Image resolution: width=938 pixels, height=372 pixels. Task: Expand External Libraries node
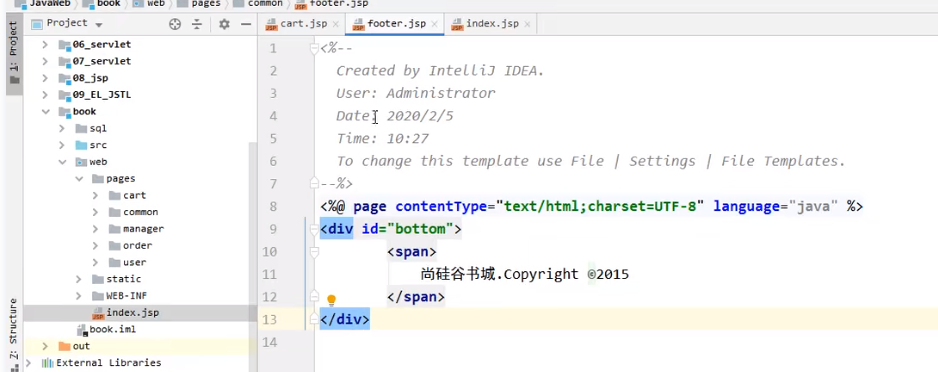[x=28, y=362]
